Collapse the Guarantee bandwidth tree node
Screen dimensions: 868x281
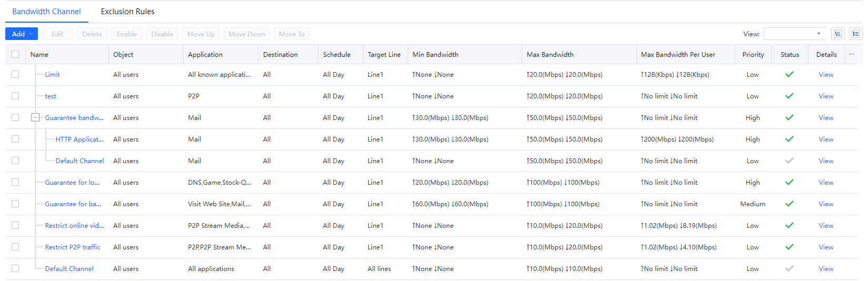point(35,118)
